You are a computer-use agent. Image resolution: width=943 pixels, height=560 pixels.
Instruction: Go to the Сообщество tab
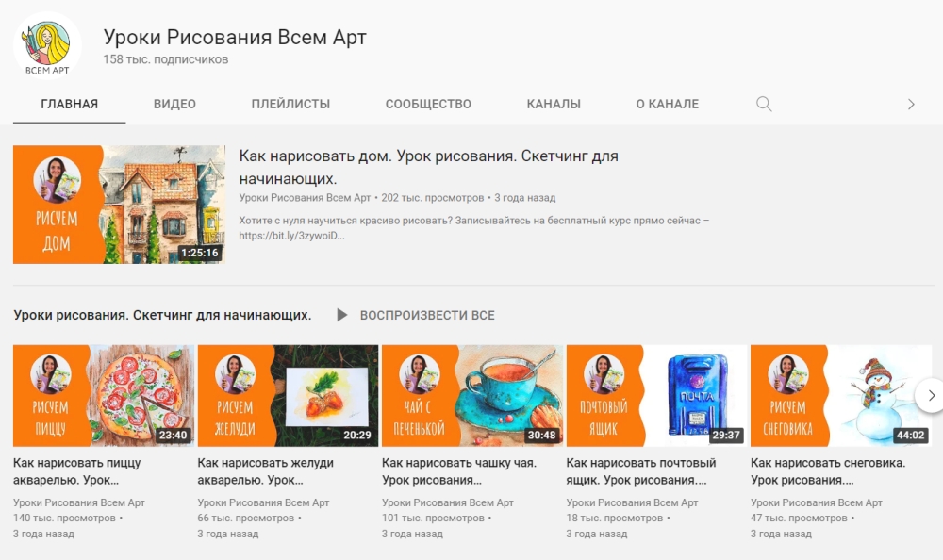(x=428, y=104)
